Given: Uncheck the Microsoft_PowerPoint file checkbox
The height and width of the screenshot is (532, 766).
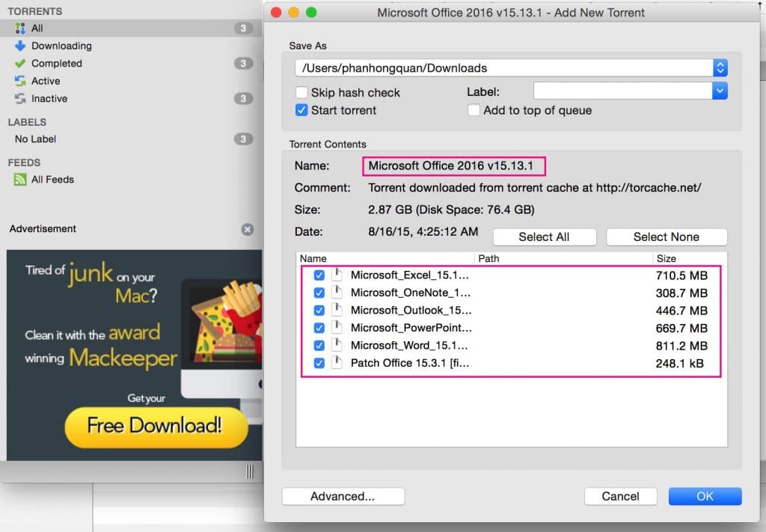Looking at the screenshot, I should pos(319,328).
